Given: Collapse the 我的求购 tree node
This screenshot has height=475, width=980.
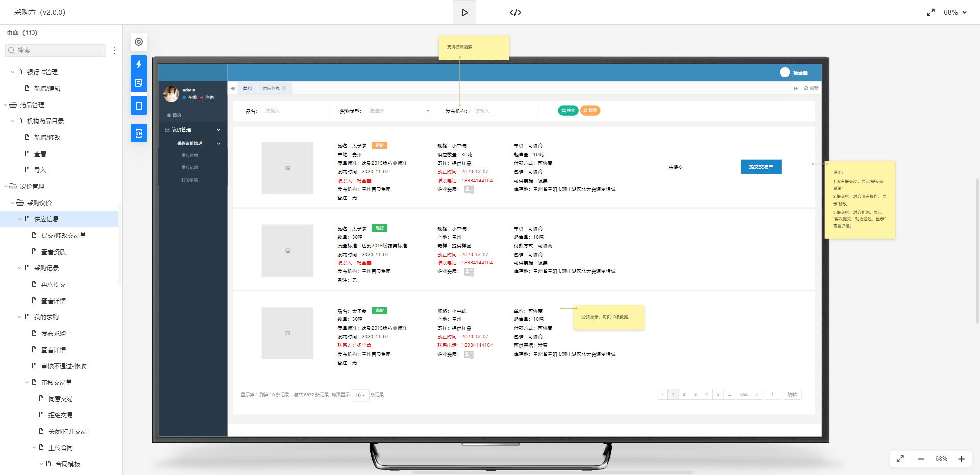Looking at the screenshot, I should (20, 317).
